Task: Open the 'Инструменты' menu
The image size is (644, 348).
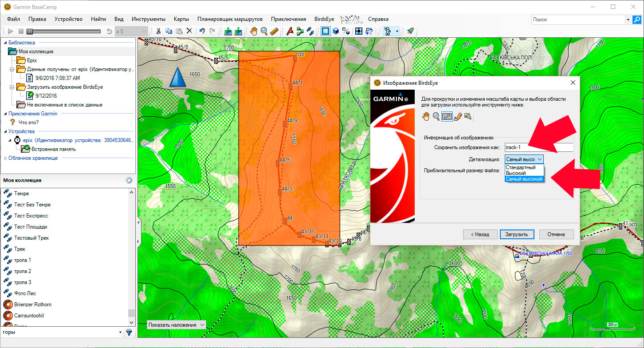Action: 148,19
